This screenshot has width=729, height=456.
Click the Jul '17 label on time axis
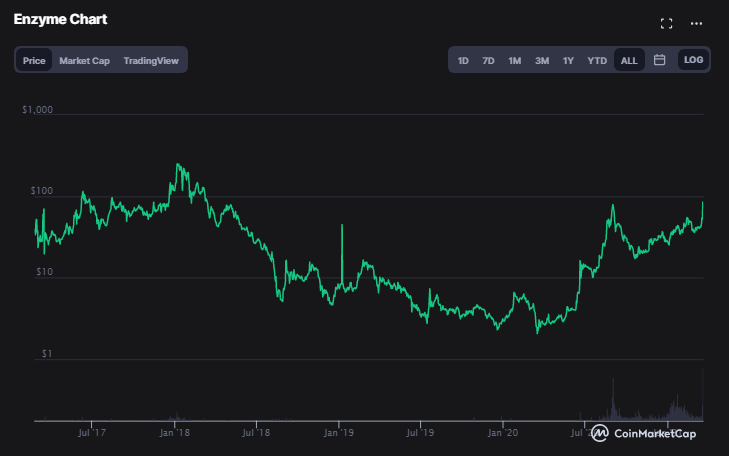click(x=91, y=433)
